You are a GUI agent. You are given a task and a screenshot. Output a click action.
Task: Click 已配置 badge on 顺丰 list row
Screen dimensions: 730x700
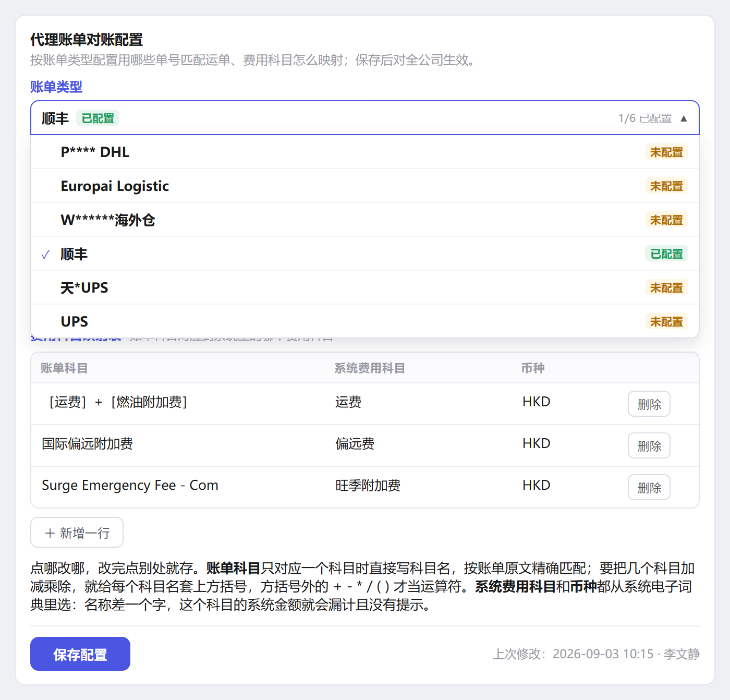pyautogui.click(x=666, y=254)
